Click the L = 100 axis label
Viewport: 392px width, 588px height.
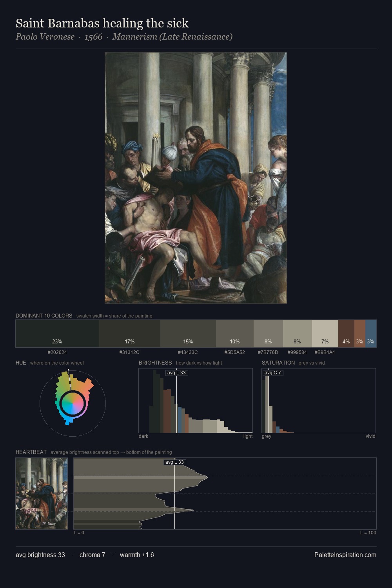click(368, 533)
